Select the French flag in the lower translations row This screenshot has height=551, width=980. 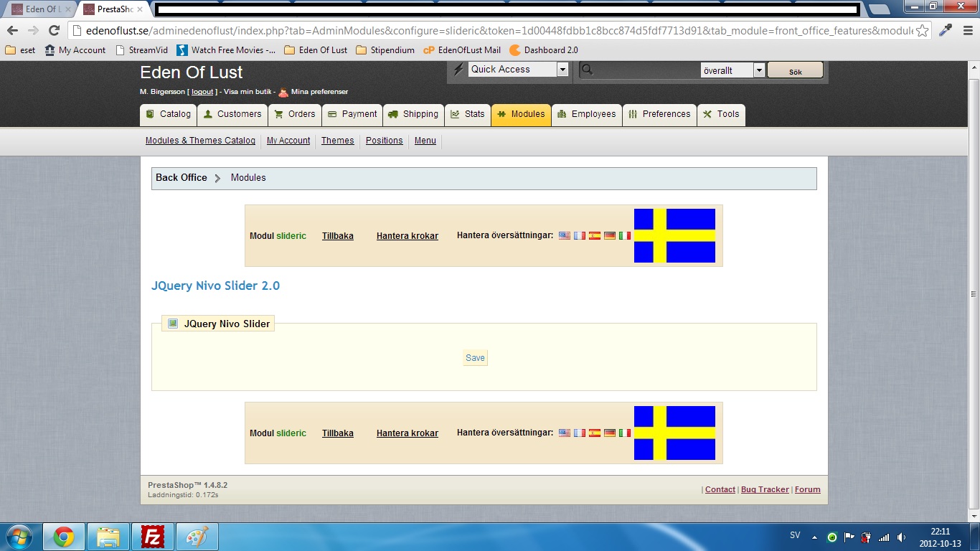[x=580, y=433]
